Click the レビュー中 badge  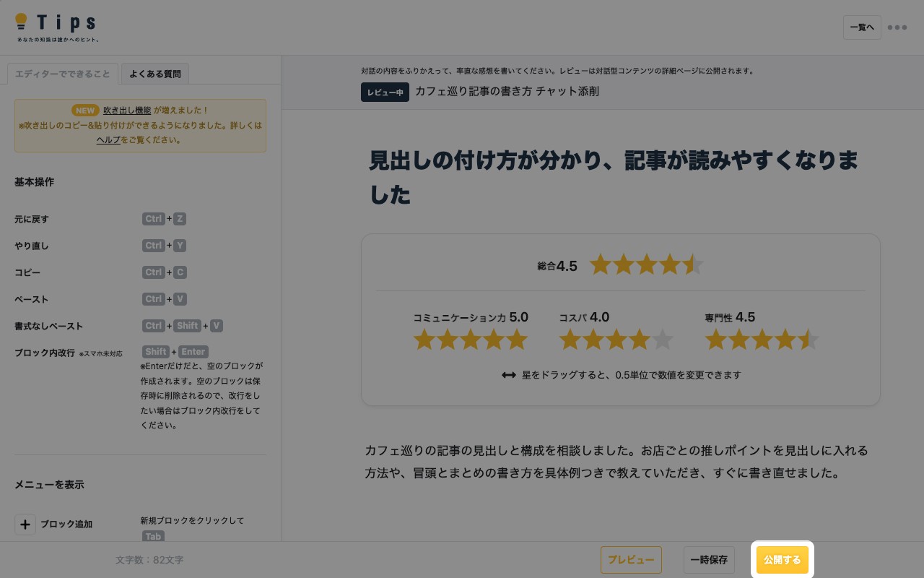385,92
